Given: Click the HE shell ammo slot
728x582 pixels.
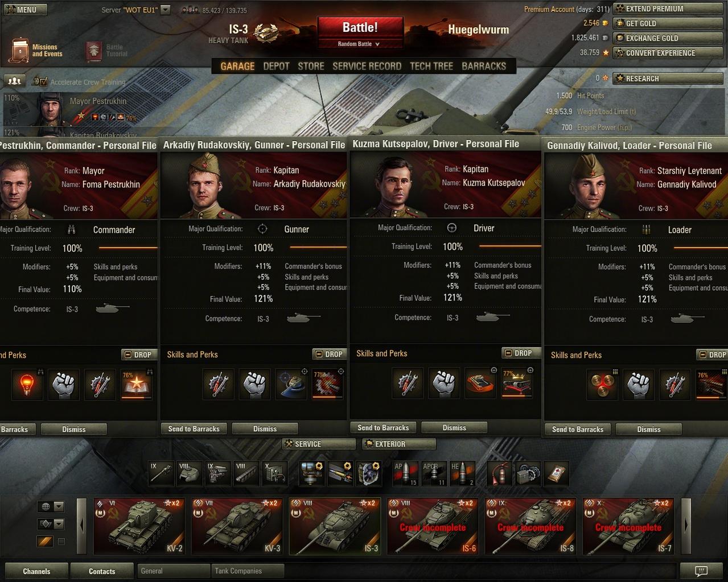Looking at the screenshot, I should (x=462, y=473).
